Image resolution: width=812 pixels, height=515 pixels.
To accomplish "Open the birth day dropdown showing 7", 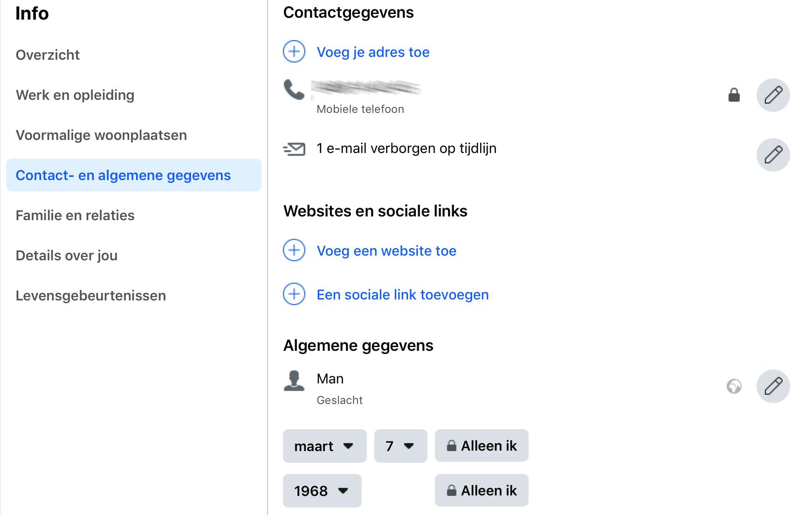I will click(400, 446).
